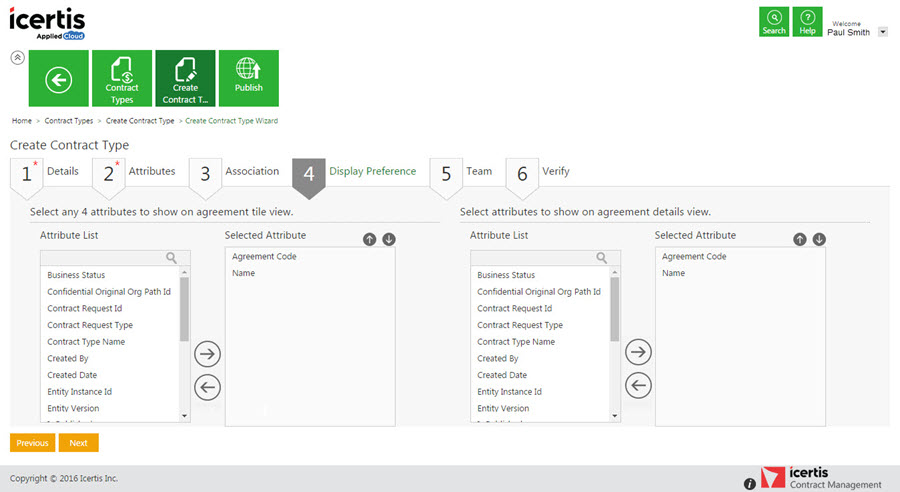This screenshot has width=900, height=492.
Task: Click the Publish globe tile
Action: (248, 78)
